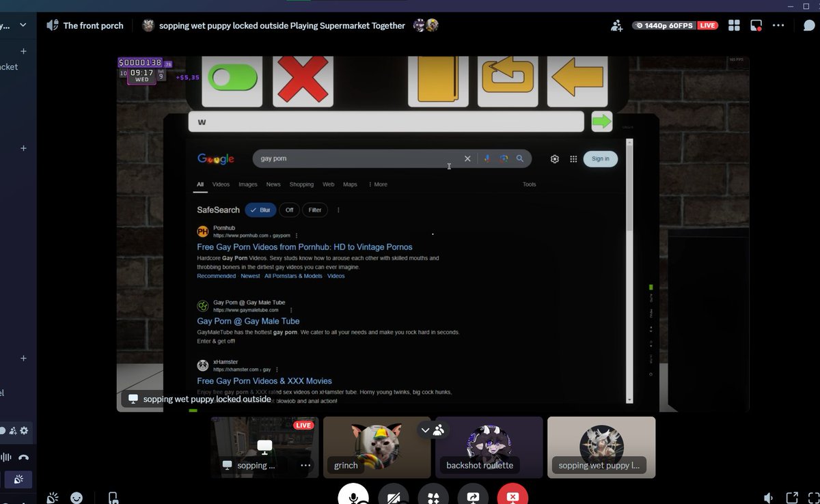Image resolution: width=820 pixels, height=504 pixels.
Task: Click the $0000138 money display
Action: tap(141, 63)
